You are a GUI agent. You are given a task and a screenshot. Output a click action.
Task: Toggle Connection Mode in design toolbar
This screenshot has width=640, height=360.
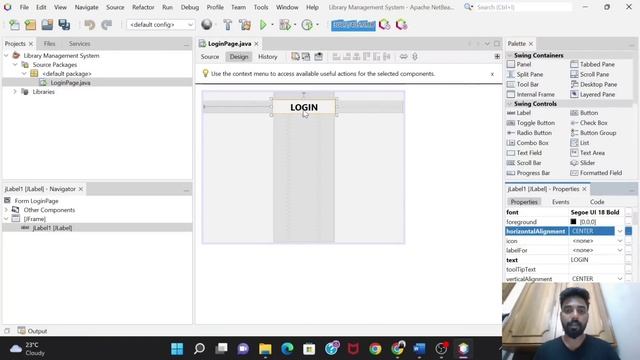306,57
